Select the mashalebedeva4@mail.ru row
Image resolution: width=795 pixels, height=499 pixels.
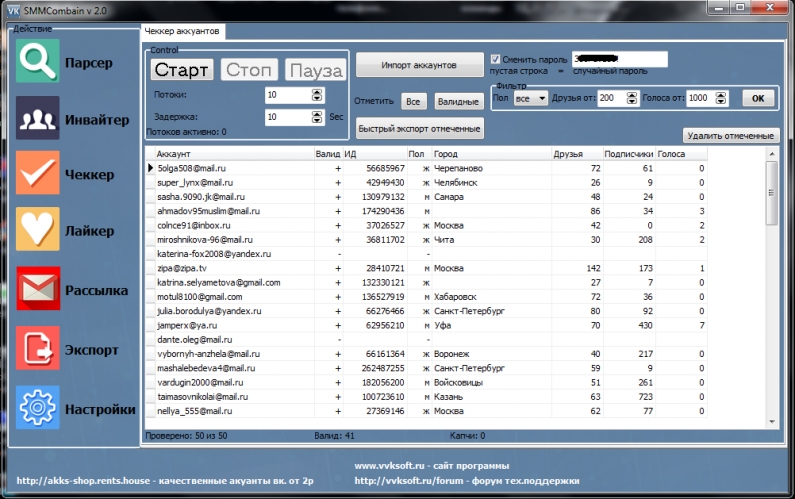pyautogui.click(x=426, y=368)
